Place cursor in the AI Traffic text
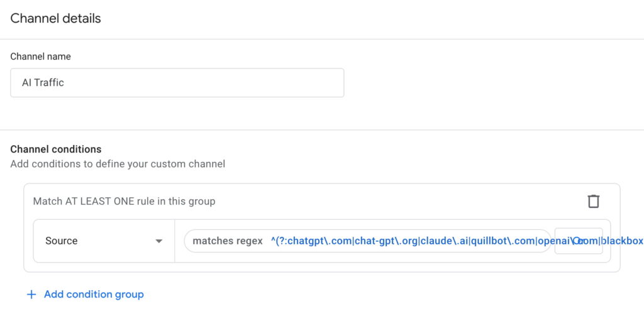The width and height of the screenshot is (644, 331). point(43,83)
